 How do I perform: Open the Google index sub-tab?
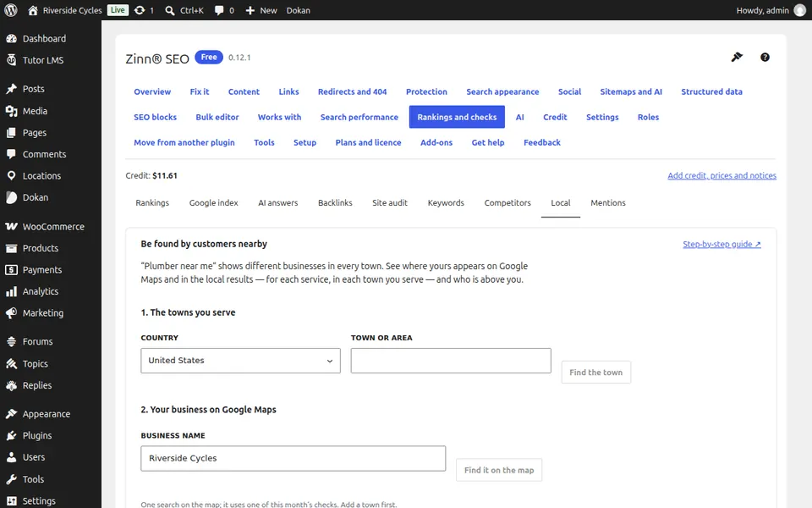click(x=213, y=203)
